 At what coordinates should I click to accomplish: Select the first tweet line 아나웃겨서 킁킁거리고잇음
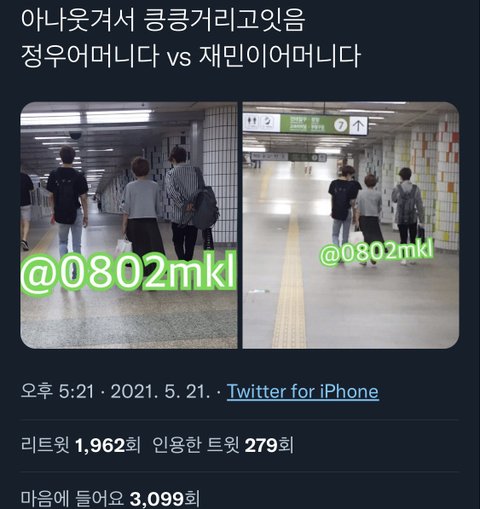tap(163, 20)
